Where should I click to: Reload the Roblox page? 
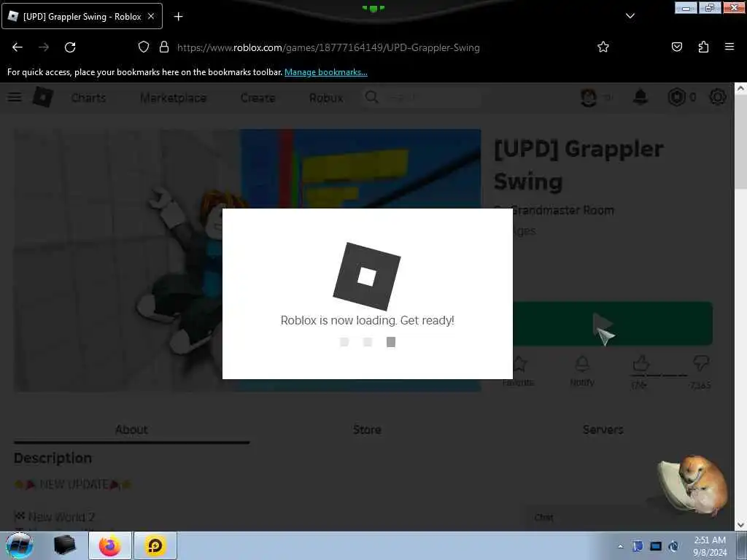70,47
